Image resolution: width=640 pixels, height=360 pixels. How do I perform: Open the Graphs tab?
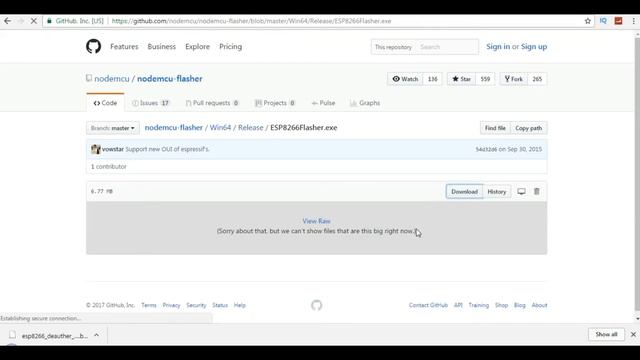[365, 103]
